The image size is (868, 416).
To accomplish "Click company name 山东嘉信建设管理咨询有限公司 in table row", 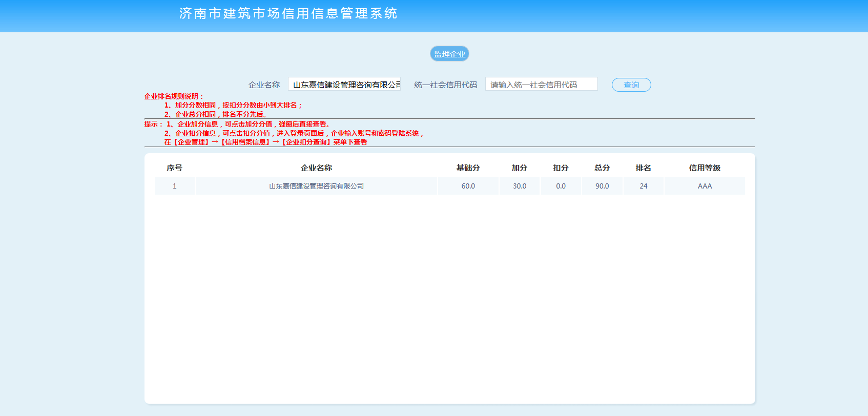I will (316, 186).
